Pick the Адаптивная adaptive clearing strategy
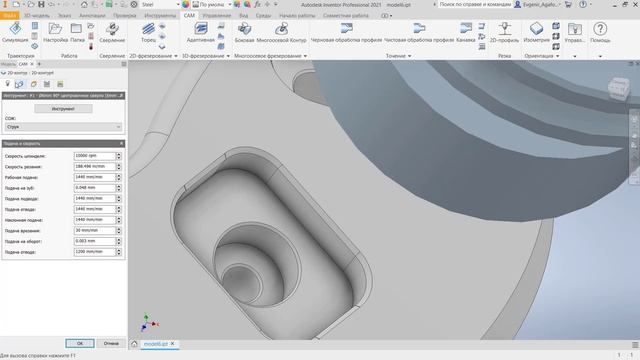Image resolution: width=640 pixels, height=360 pixels. tap(200, 33)
